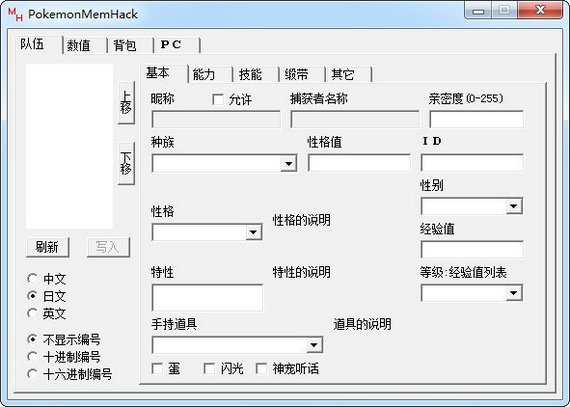The width and height of the screenshot is (570, 407).
Task: Open the 数值 tab
Action: point(85,45)
